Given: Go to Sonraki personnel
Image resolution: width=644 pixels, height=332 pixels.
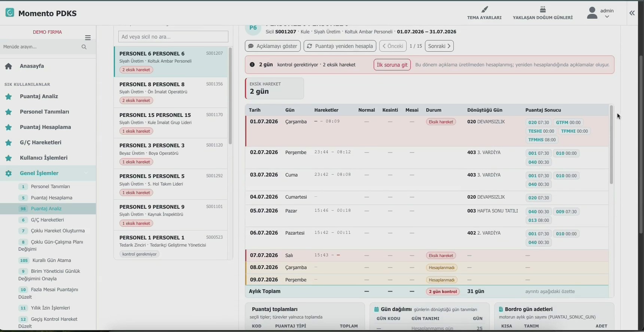Looking at the screenshot, I should [439, 46].
